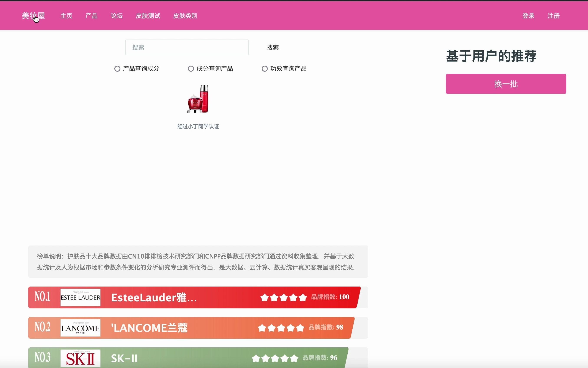The height and width of the screenshot is (368, 588).
Task: Open the SK-II brand title
Action: (124, 358)
